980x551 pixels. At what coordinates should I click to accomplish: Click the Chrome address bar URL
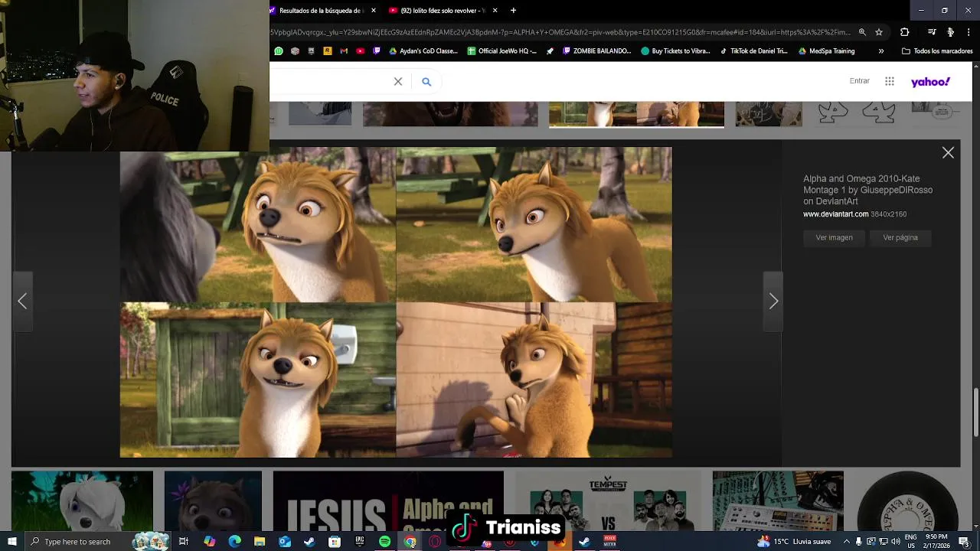(x=560, y=32)
